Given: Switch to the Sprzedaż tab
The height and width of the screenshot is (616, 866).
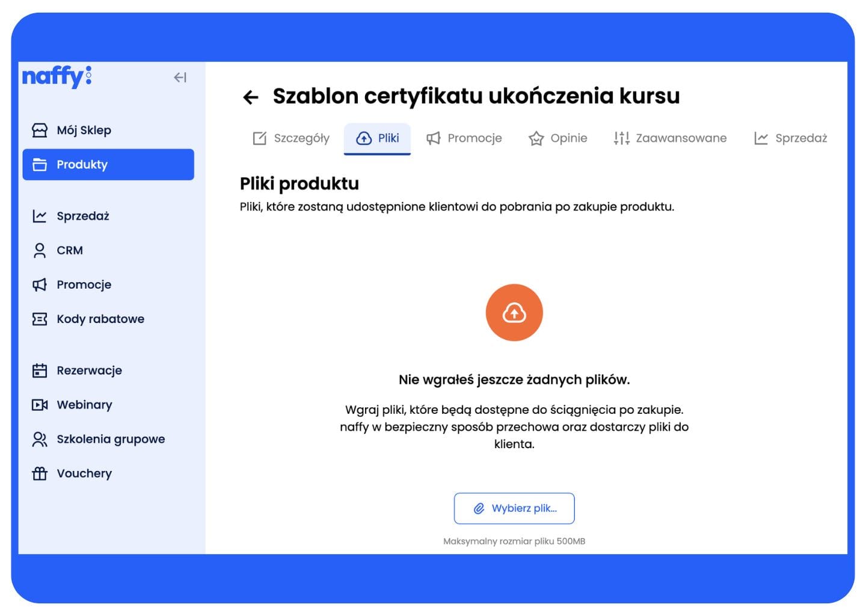Looking at the screenshot, I should click(x=790, y=138).
